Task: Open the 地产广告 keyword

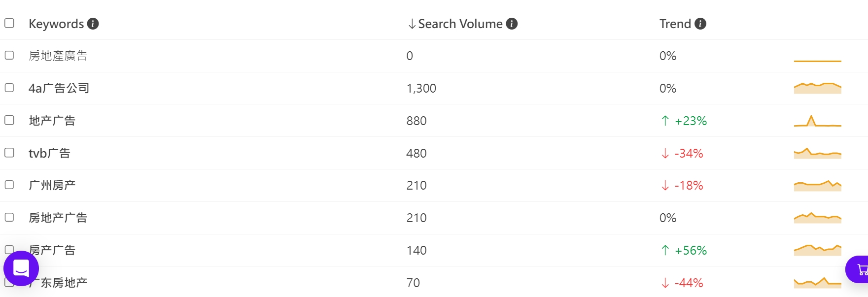Action: coord(52,121)
